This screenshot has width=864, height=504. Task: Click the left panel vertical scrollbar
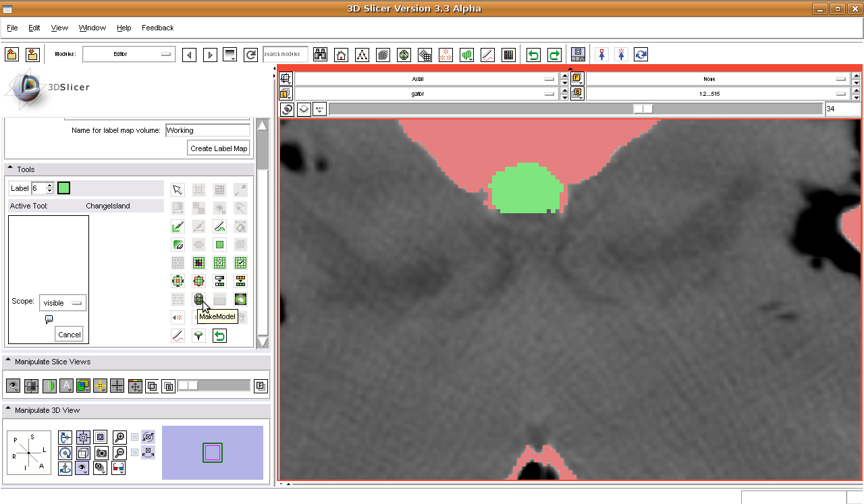point(263,233)
